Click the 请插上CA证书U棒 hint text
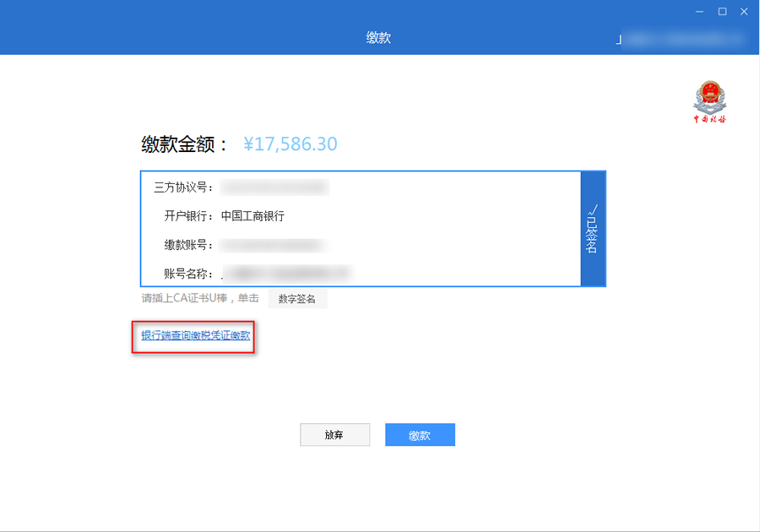Screen dimensions: 760x532 point(200,299)
